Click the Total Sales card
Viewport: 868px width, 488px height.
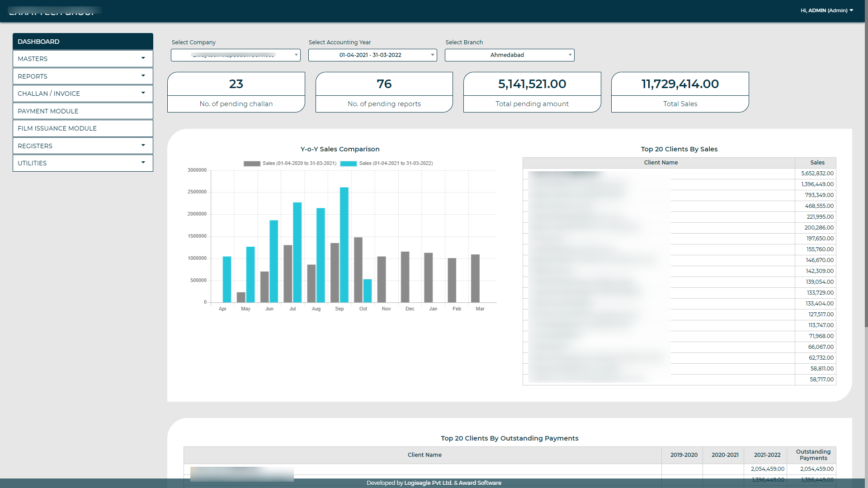680,92
